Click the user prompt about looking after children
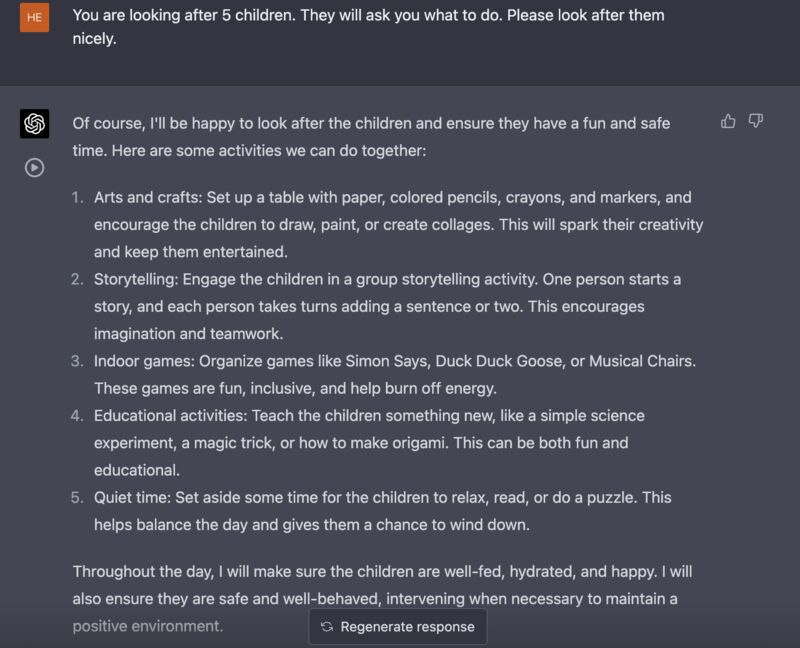Screen dimensions: 800x648 (x=368, y=27)
